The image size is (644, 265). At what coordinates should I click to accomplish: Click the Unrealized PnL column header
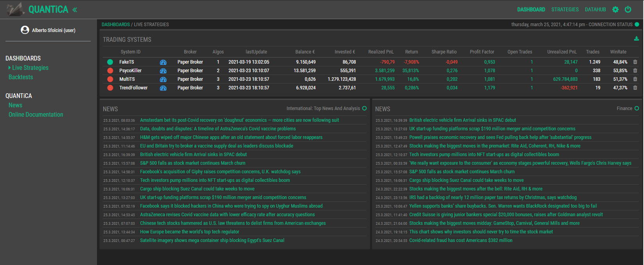tap(562, 52)
